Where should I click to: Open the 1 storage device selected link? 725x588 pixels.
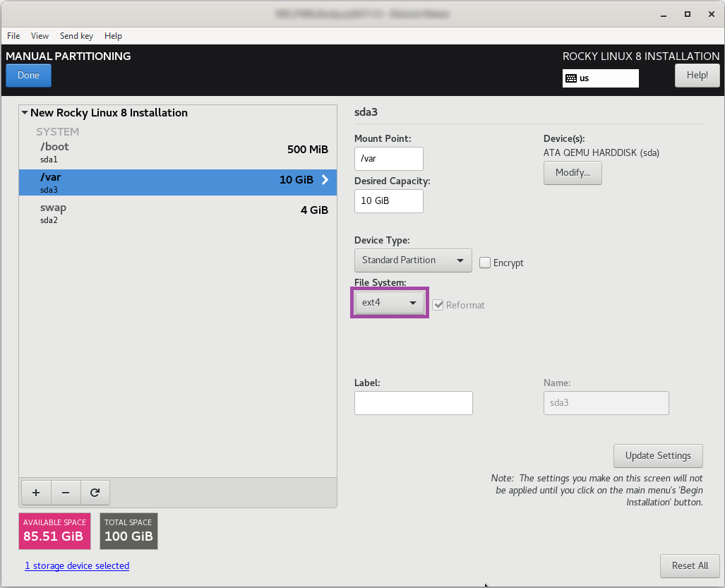[77, 566]
